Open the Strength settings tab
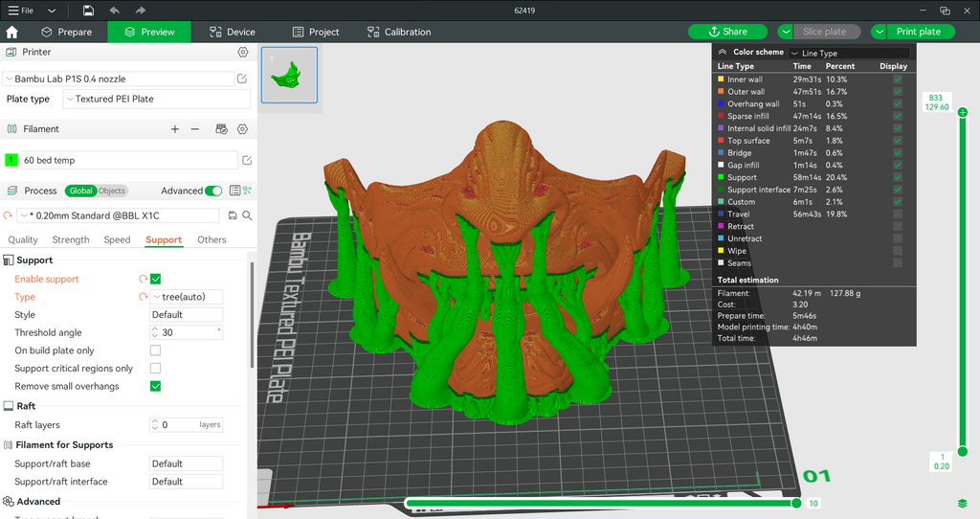The image size is (980, 519). click(x=71, y=239)
